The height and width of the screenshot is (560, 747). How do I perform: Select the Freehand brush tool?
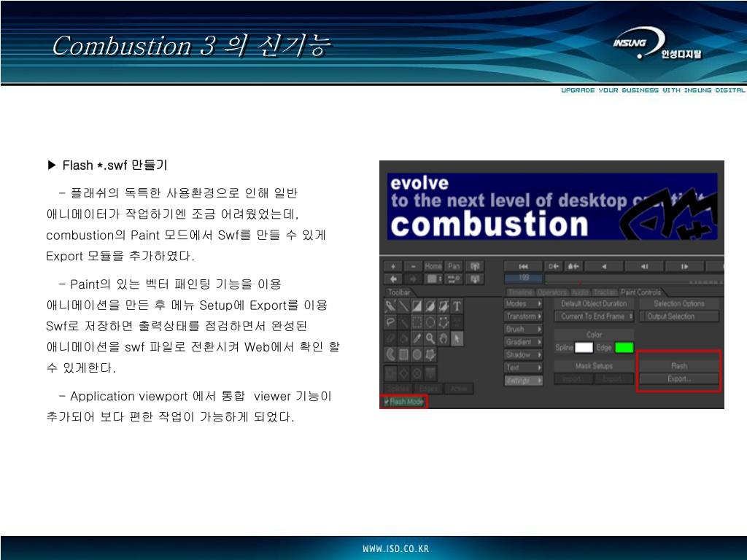click(390, 306)
